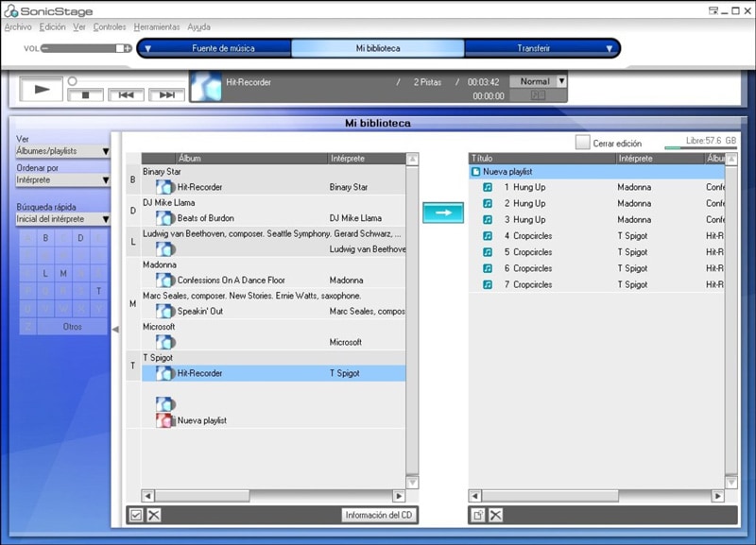
Task: Select the T Spigot Hit-Recorder album row
Action: [x=273, y=373]
